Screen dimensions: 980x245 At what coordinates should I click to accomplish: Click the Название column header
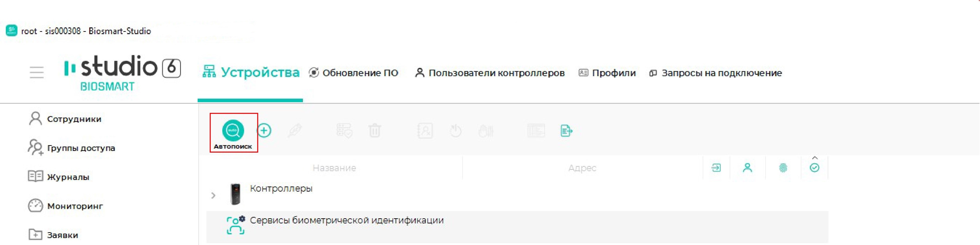[x=334, y=168]
